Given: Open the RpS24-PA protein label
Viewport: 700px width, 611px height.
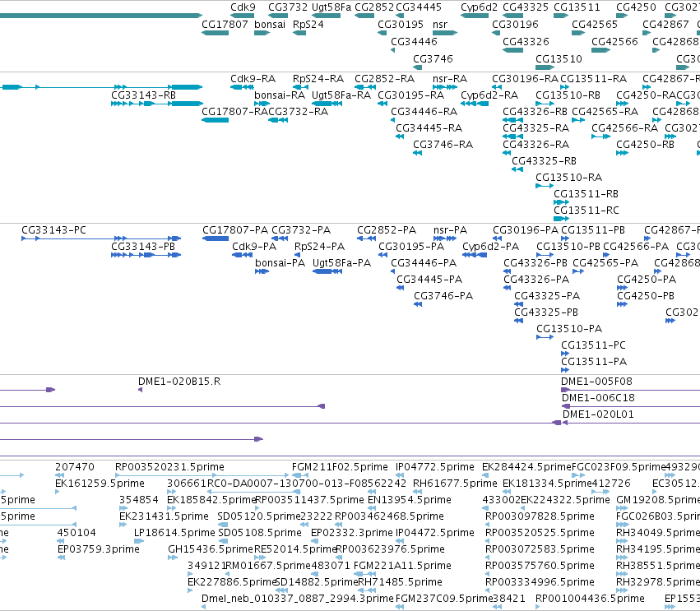Looking at the screenshot, I should pyautogui.click(x=320, y=247).
